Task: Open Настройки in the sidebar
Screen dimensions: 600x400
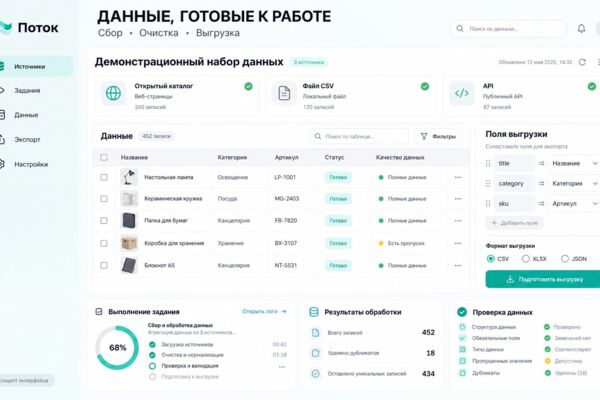Action: tap(31, 164)
